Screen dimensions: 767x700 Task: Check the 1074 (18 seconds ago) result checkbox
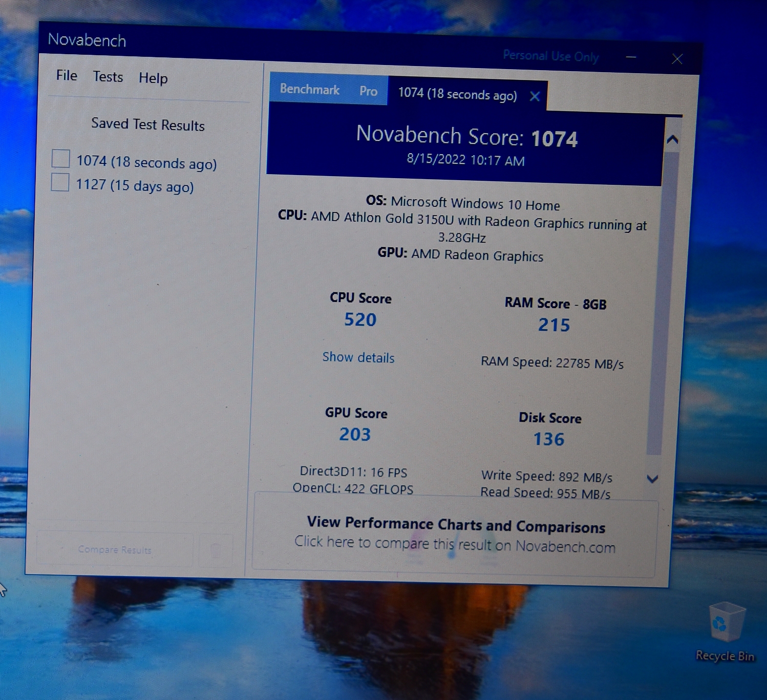[60, 158]
